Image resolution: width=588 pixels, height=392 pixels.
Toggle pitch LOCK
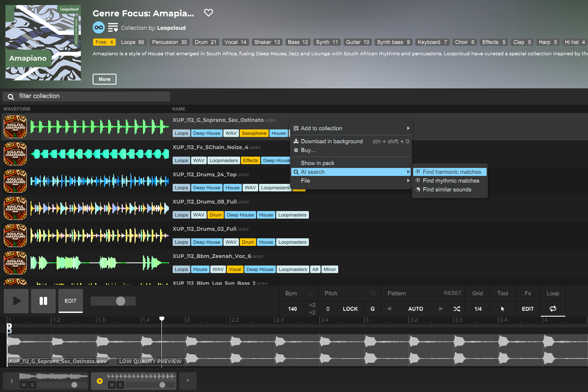point(350,309)
